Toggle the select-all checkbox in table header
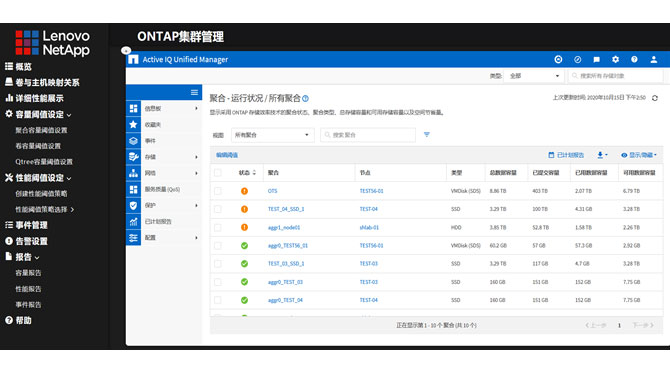Image resolution: width=670 pixels, height=373 pixels. (217, 173)
